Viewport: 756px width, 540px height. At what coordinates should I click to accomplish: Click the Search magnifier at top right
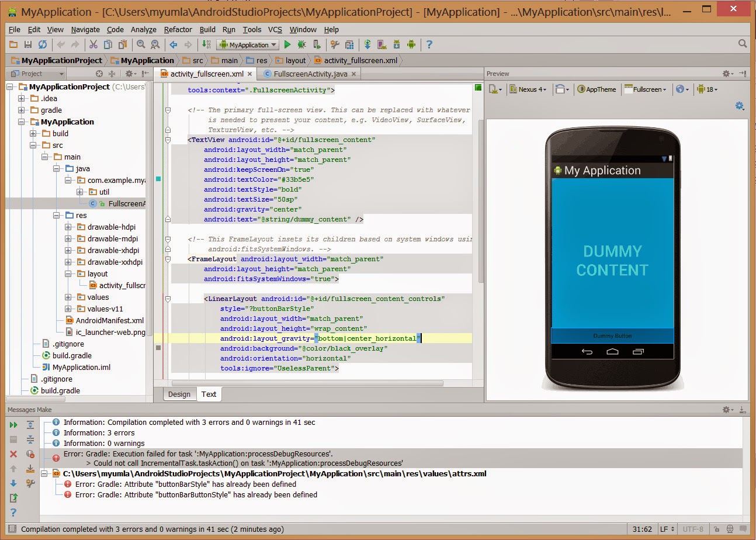(743, 44)
